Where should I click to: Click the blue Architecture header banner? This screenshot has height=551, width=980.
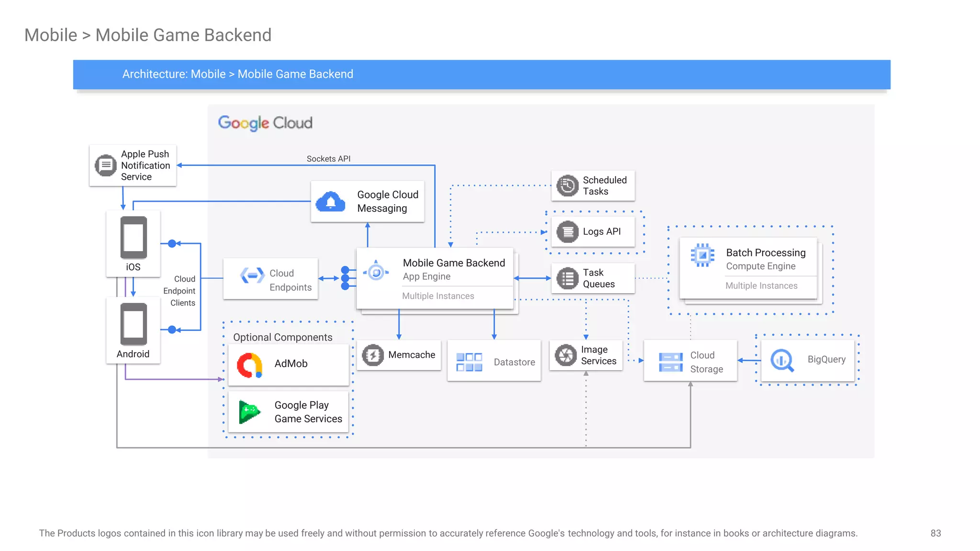pyautogui.click(x=481, y=75)
